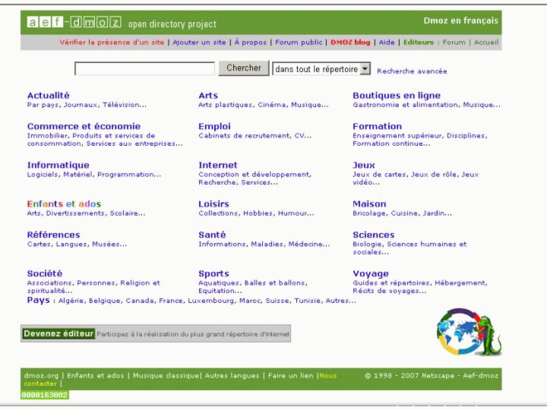
Task: Click the aef-dmoz logo
Action: (74, 22)
